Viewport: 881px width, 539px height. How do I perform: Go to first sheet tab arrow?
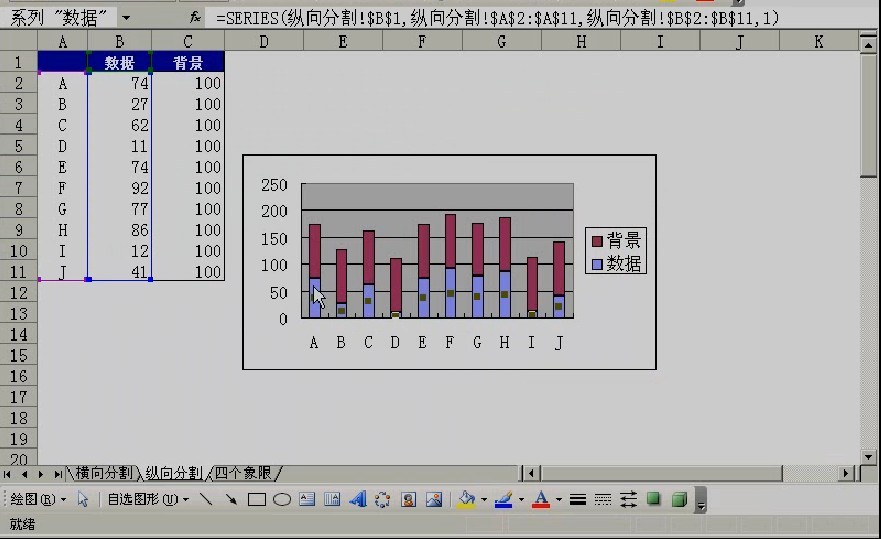[7, 474]
